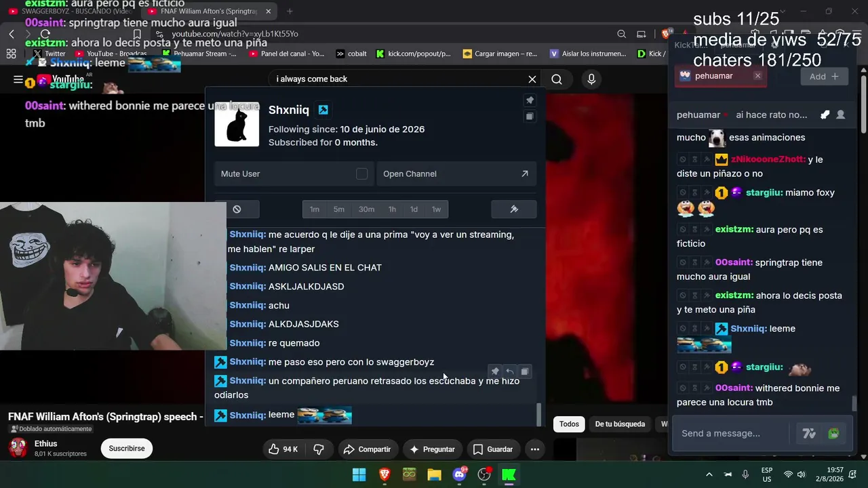Open the 'Cargar imagen' bookmark
868x488 pixels.
point(500,54)
